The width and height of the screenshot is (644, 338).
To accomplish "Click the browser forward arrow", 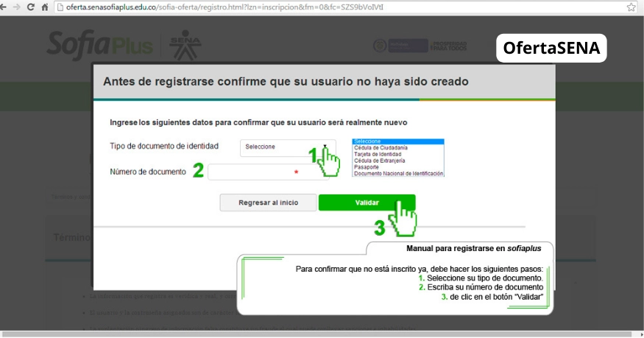I will coord(16,7).
